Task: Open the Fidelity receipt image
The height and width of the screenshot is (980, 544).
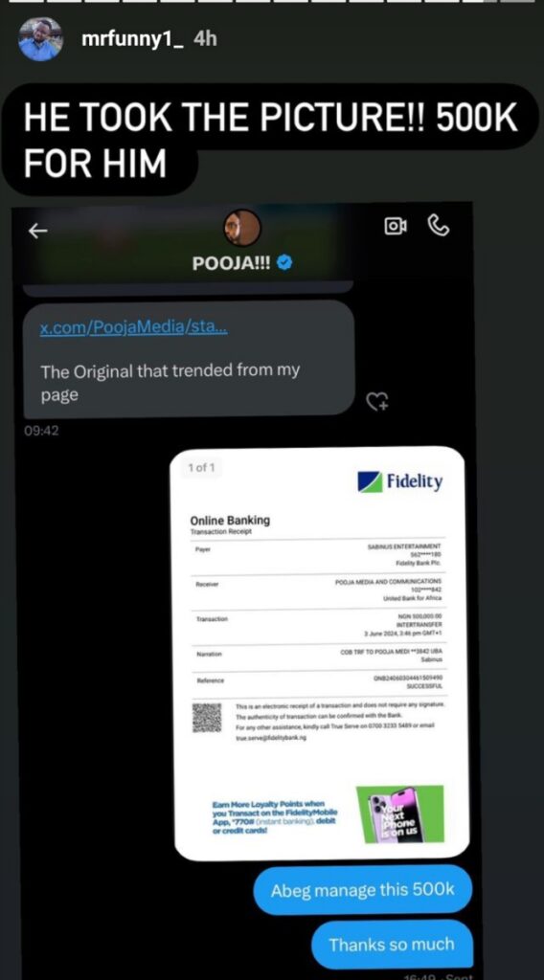Action: (x=322, y=654)
